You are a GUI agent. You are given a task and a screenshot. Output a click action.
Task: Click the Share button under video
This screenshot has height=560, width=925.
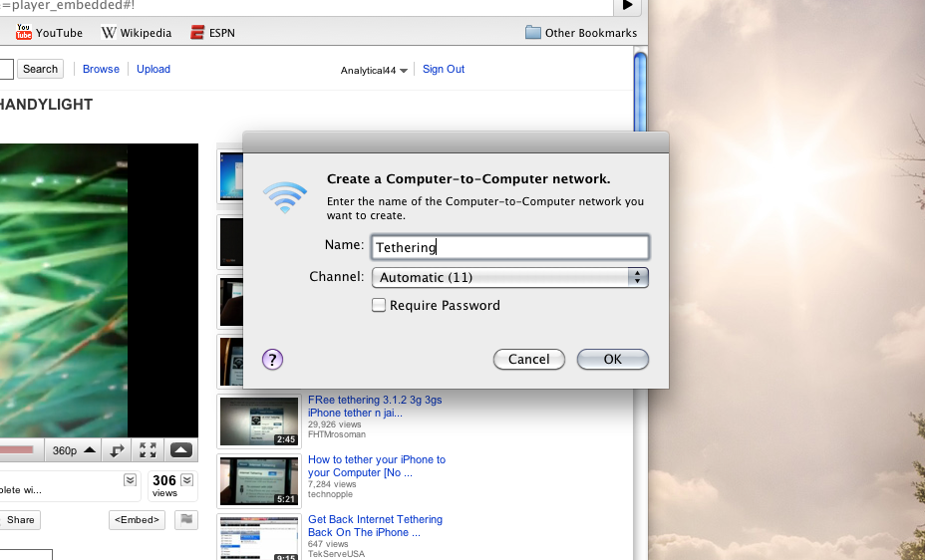[20, 520]
